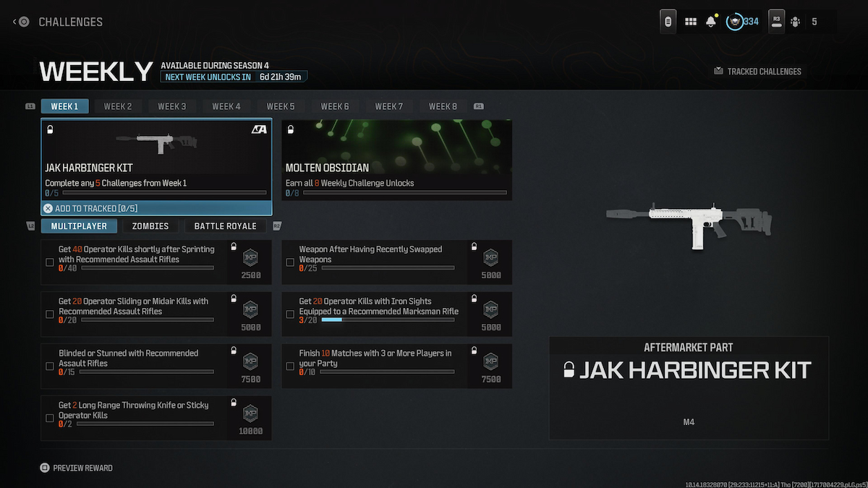Click the 2500 XP reward icon
Viewport: 868px width, 488px height.
coord(250,258)
